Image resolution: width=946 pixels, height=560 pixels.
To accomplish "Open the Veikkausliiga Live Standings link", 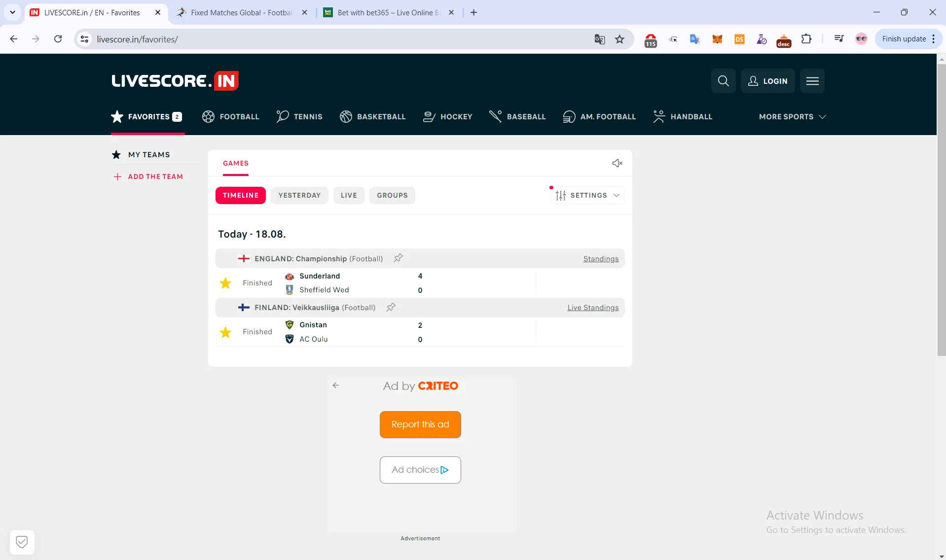I will 593,308.
